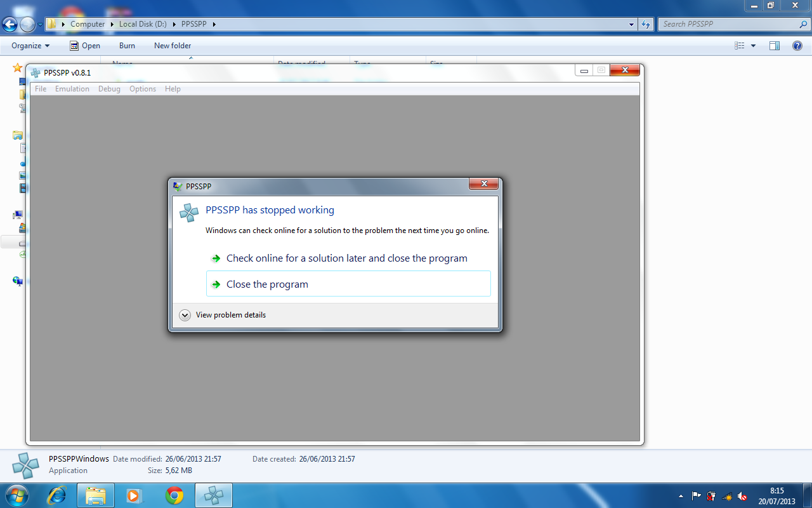Open the Emulation menu in PPSSPP
The width and height of the screenshot is (812, 508).
click(x=72, y=89)
